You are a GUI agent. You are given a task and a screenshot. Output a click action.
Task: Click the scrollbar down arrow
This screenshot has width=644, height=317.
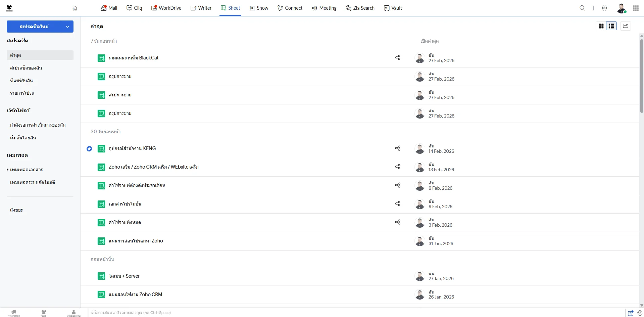click(642, 305)
